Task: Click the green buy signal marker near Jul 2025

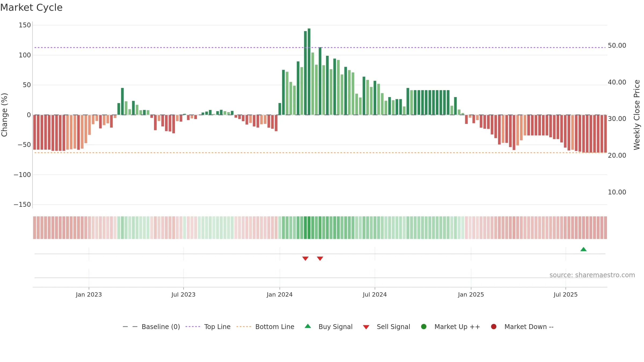Action: click(x=583, y=249)
